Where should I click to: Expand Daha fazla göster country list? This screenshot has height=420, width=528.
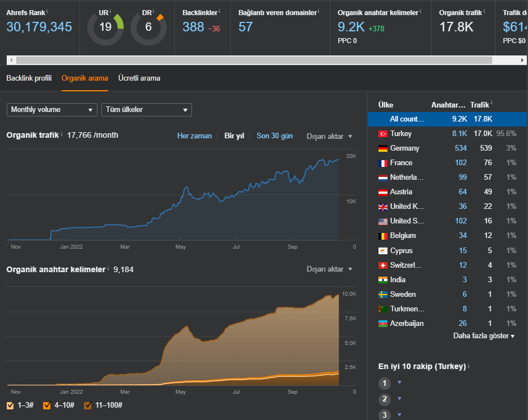(x=484, y=336)
